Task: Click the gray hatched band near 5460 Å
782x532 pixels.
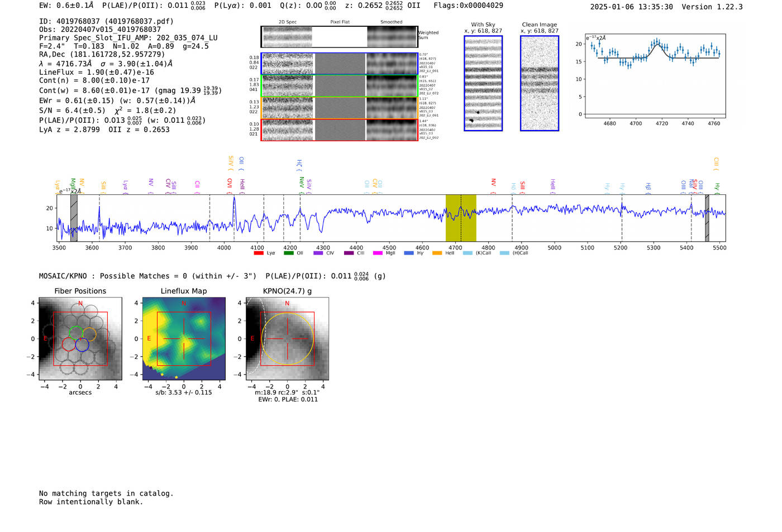Action: click(707, 218)
